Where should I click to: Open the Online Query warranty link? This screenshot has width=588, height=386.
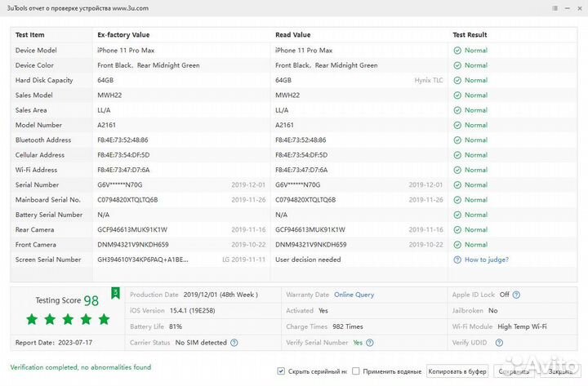[354, 295]
